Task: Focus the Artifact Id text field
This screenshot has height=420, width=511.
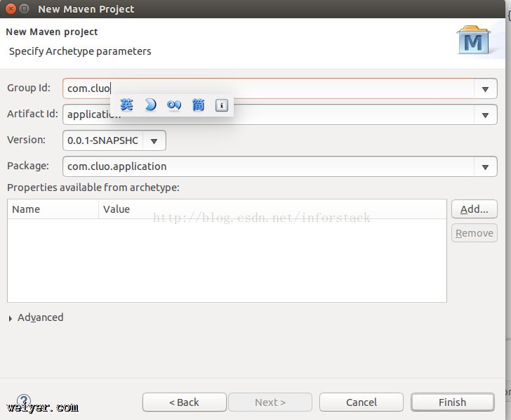Action: coord(268,114)
